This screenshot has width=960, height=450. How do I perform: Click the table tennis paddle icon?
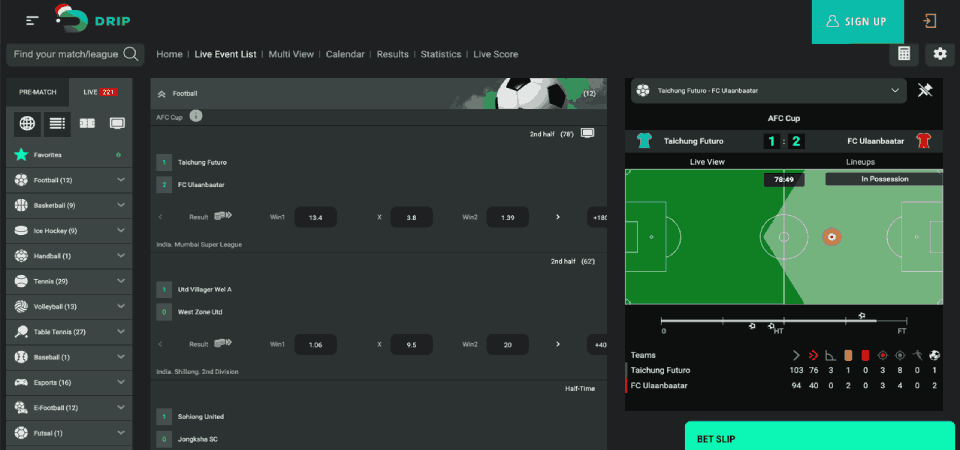point(21,332)
